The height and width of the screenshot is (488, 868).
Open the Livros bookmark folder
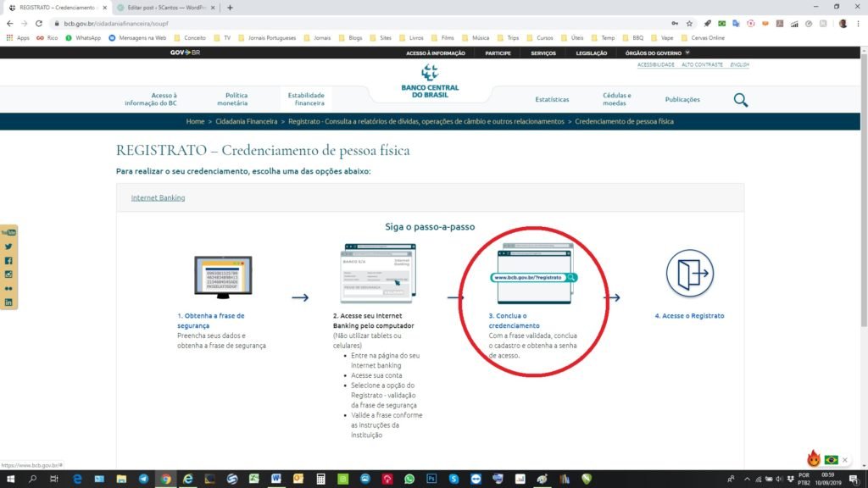[411, 38]
